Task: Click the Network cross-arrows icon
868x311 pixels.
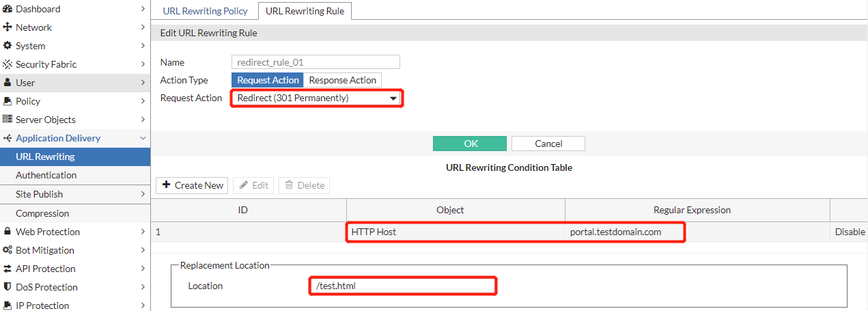Action: [8, 27]
